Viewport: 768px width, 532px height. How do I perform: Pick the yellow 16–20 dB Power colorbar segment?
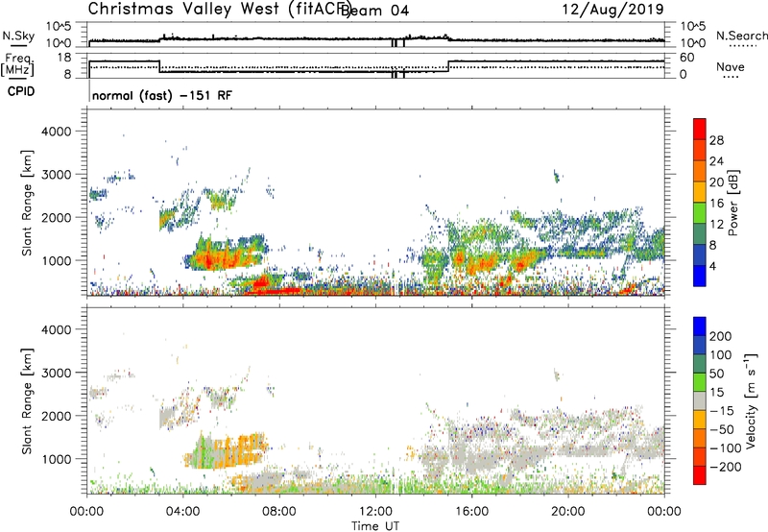click(x=700, y=192)
